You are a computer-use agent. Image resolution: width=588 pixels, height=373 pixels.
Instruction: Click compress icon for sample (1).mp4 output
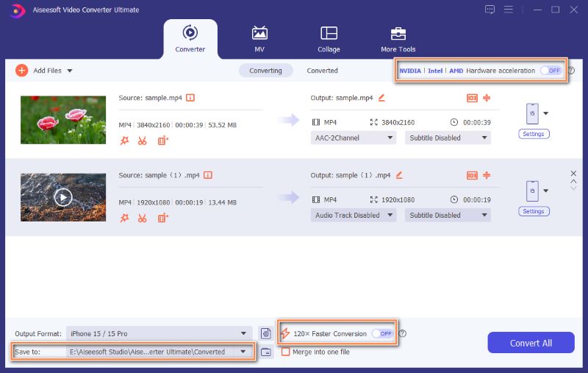pos(487,175)
